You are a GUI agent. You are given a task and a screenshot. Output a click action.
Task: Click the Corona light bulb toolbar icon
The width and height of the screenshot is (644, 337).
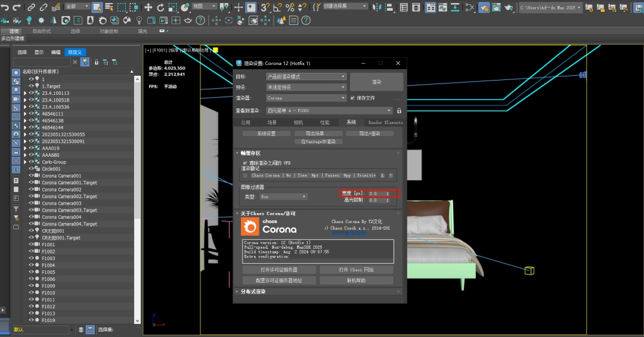point(29,20)
